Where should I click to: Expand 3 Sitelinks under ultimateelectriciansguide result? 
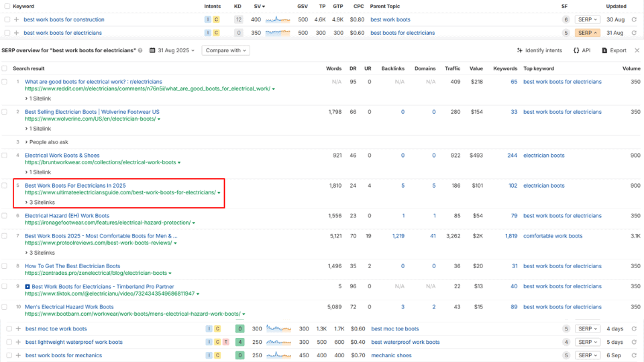click(40, 202)
